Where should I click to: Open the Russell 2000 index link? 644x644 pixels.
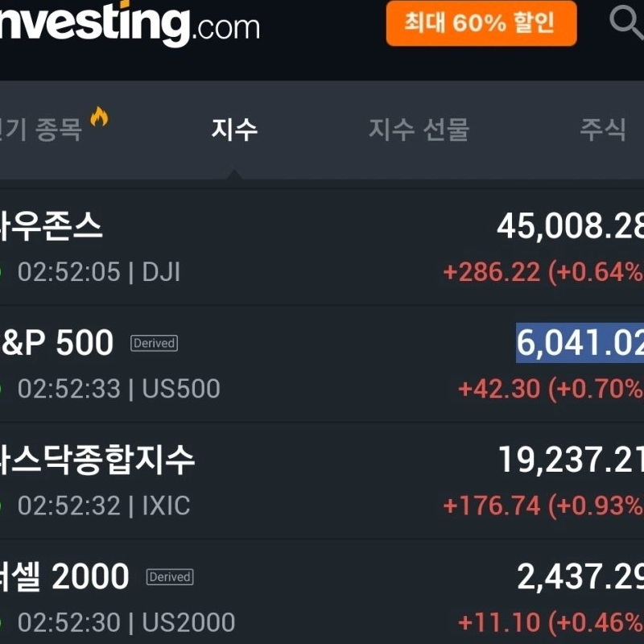point(64,577)
